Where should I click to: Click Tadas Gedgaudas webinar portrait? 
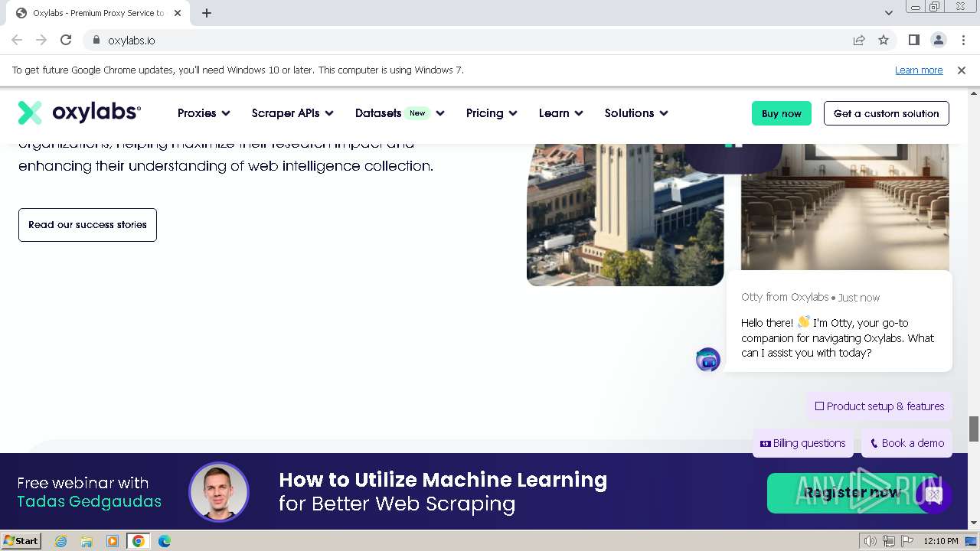point(219,492)
